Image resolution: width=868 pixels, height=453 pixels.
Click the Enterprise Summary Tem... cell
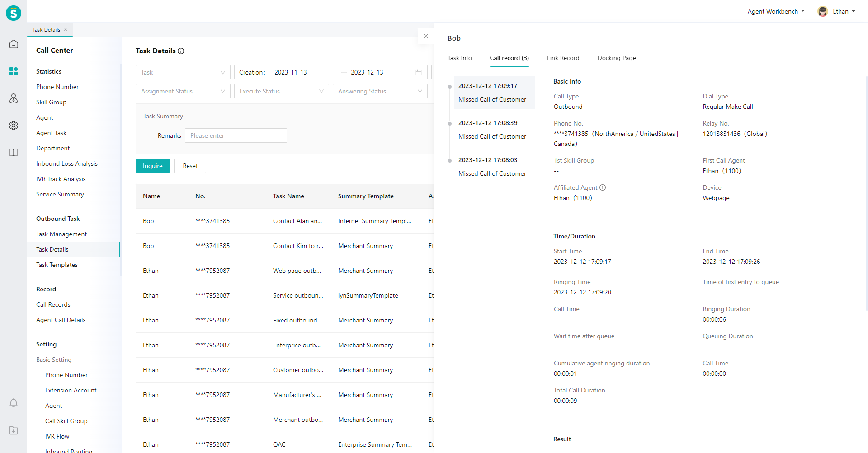(x=375, y=444)
